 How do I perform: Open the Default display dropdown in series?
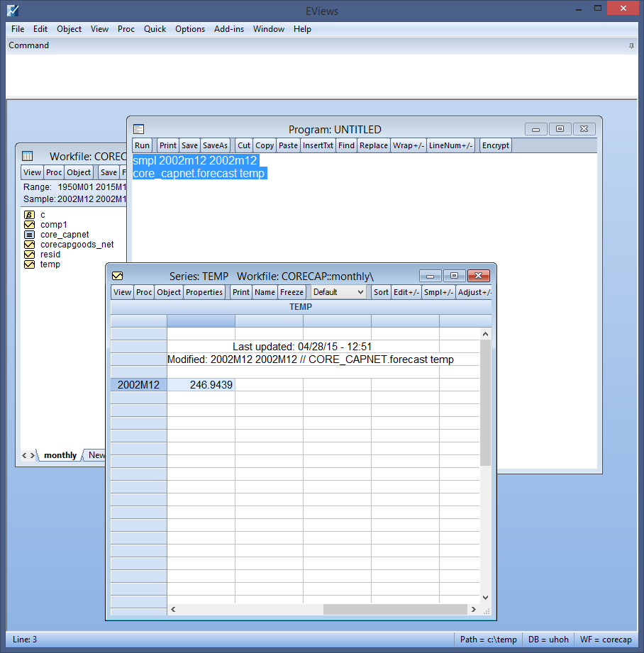coord(338,292)
